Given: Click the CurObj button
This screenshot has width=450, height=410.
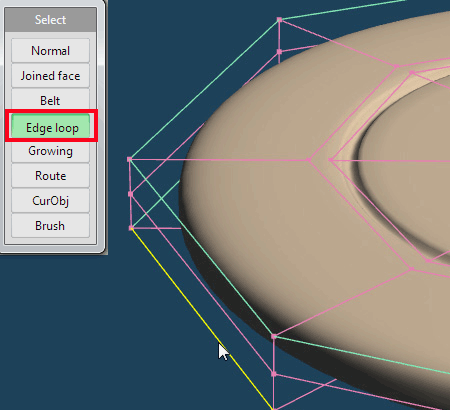Looking at the screenshot, I should 50,201.
